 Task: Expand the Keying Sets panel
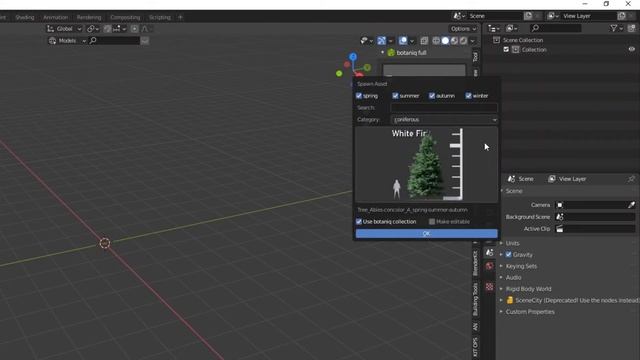click(521, 266)
